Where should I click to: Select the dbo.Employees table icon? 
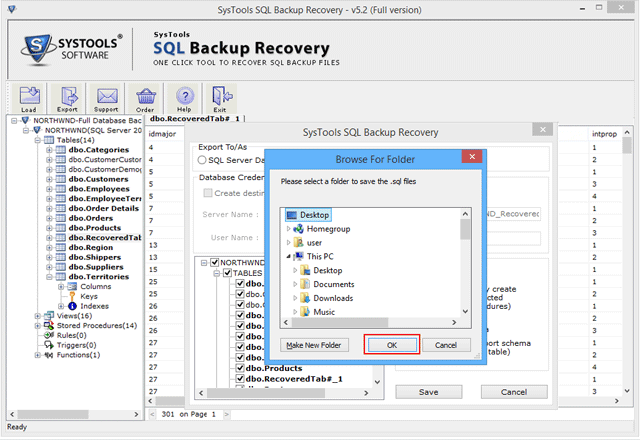(60, 189)
